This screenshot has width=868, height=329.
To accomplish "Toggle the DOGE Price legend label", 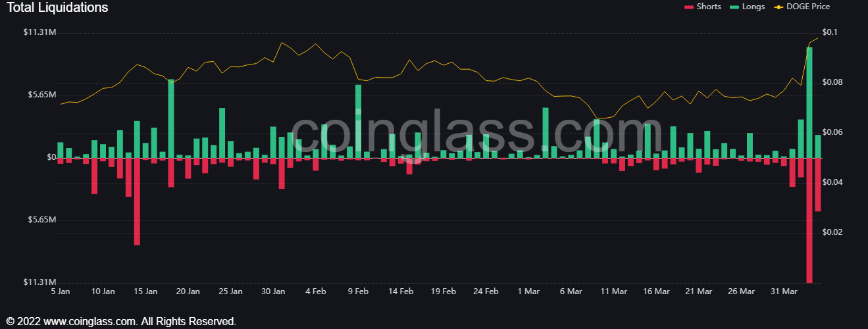I will 808,7.
